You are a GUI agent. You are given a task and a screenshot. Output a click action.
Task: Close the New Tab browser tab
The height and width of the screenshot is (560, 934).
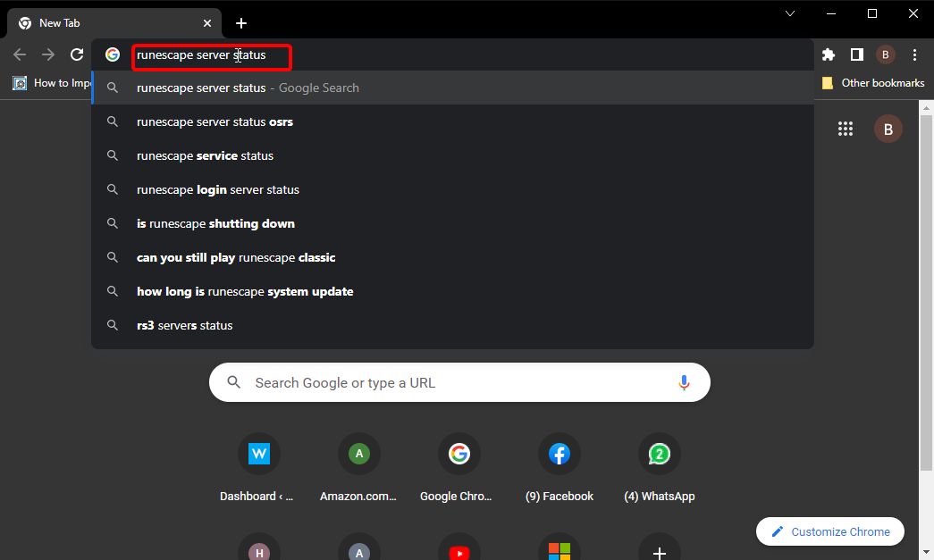(207, 23)
